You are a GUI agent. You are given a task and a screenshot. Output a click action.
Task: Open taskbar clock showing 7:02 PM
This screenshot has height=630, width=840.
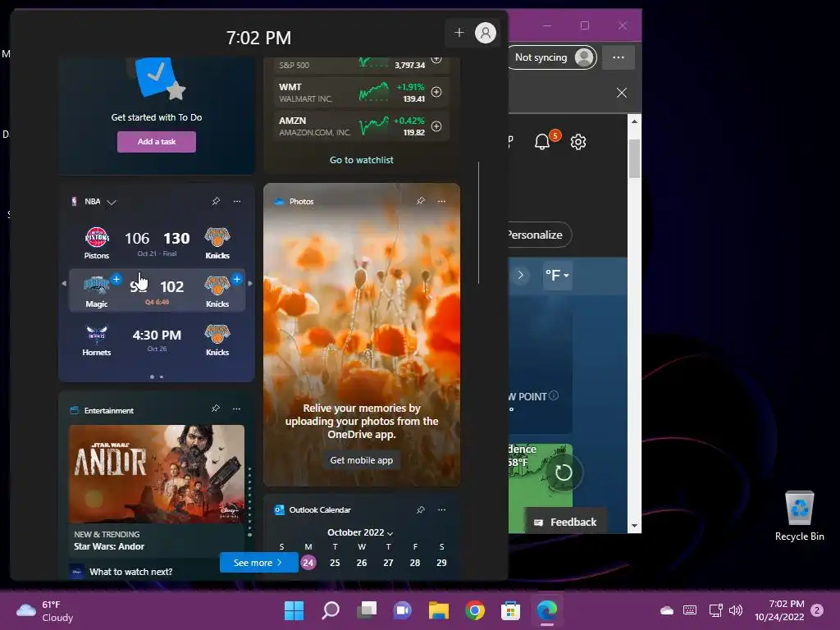click(779, 610)
